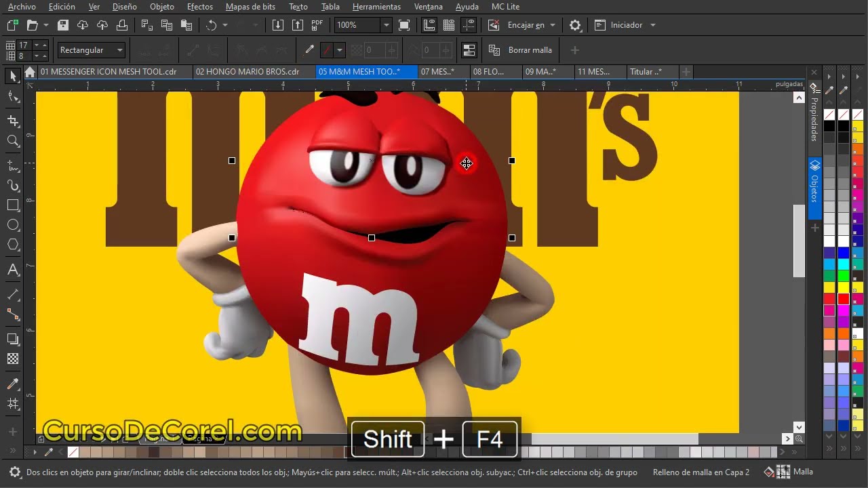The width and height of the screenshot is (868, 488).
Task: Pick the black swatch in left palette
Action: [x=829, y=126]
